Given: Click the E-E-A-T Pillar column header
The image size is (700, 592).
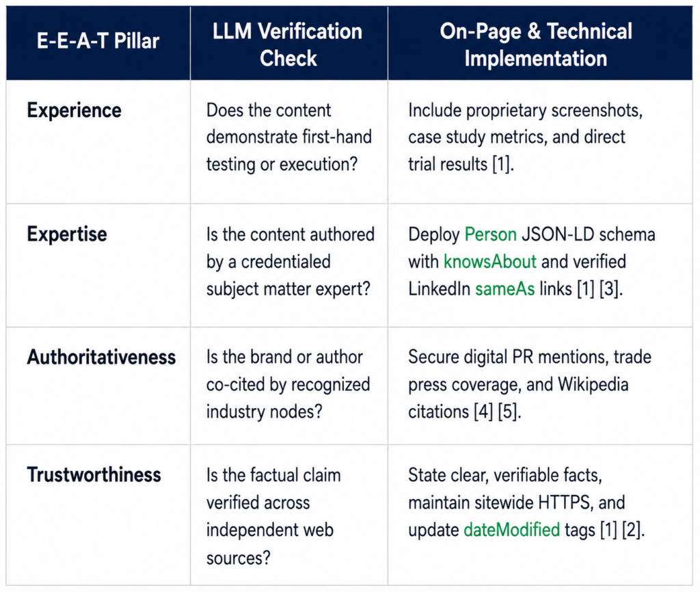Looking at the screenshot, I should pos(98,41).
